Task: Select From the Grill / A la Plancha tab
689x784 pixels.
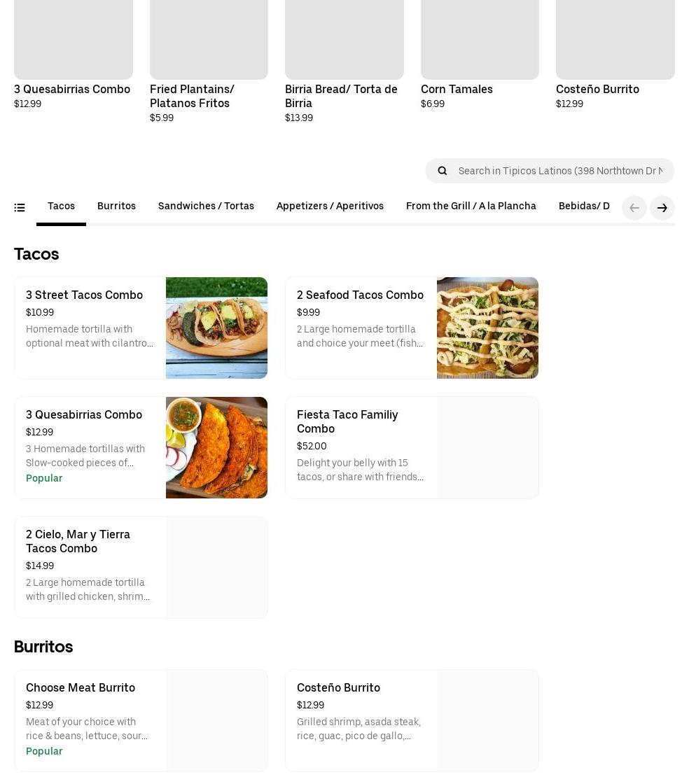Action: (471, 206)
